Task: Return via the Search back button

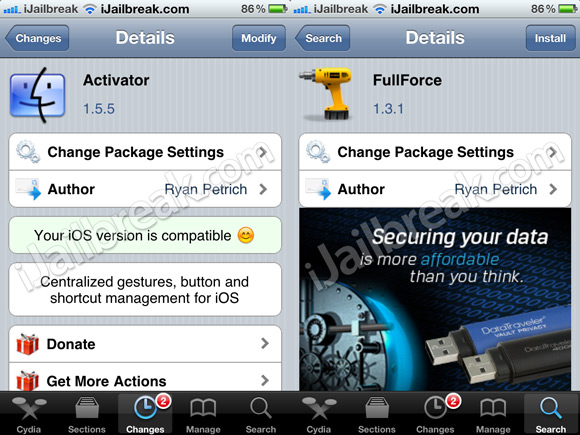Action: (323, 38)
